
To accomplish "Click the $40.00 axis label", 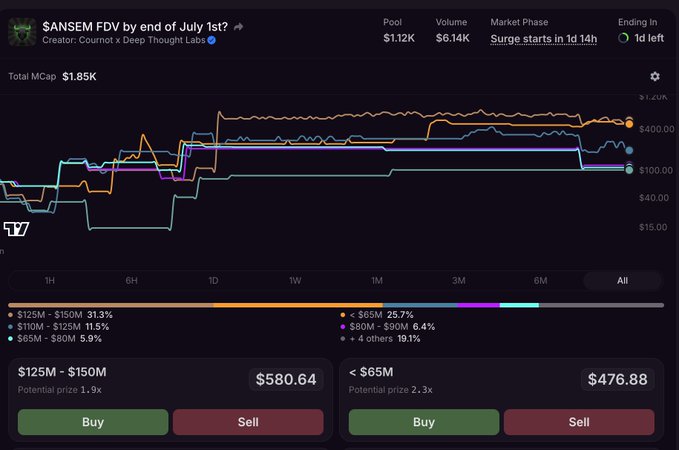I will [x=654, y=198].
